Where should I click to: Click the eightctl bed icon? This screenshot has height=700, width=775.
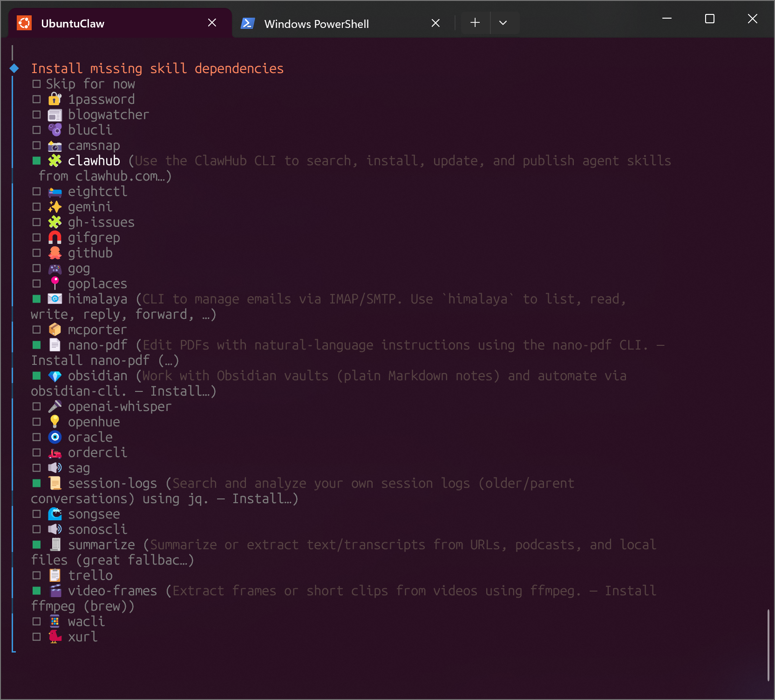55,191
